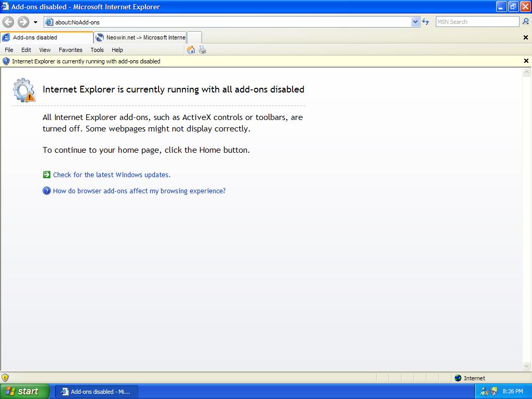Switch to the Neowin.net tab
This screenshot has width=532, height=399.
pyautogui.click(x=140, y=37)
